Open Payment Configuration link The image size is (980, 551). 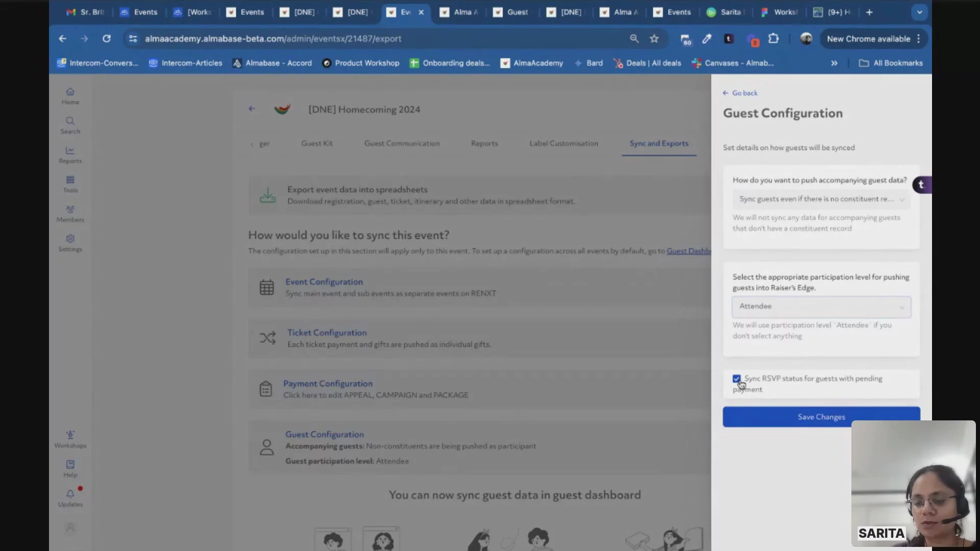pos(328,384)
